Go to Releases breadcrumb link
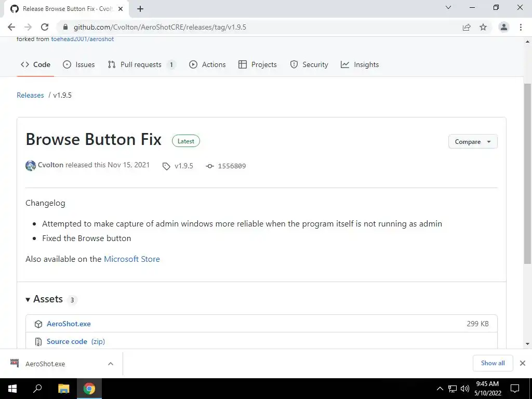Screen dimensions: 532x399 click(x=30, y=96)
